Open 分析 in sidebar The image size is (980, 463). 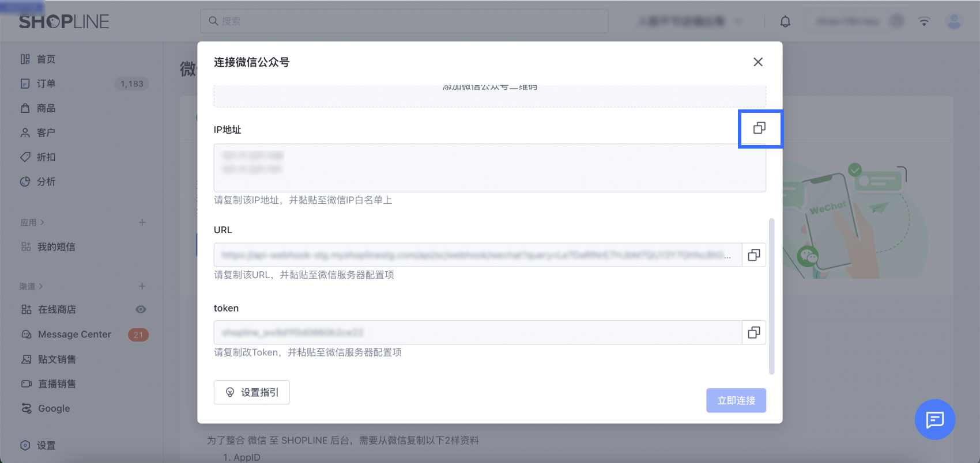click(46, 181)
